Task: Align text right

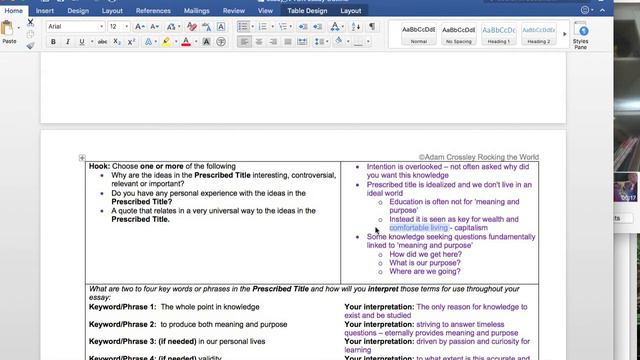Action: (x=273, y=42)
